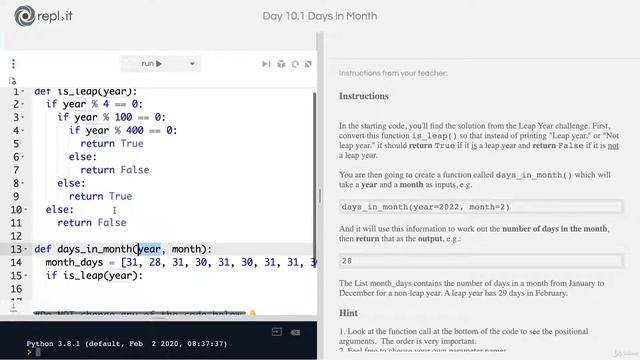This screenshot has height=360, width=640.
Task: Click the console pop-out icon
Action: [277, 332]
